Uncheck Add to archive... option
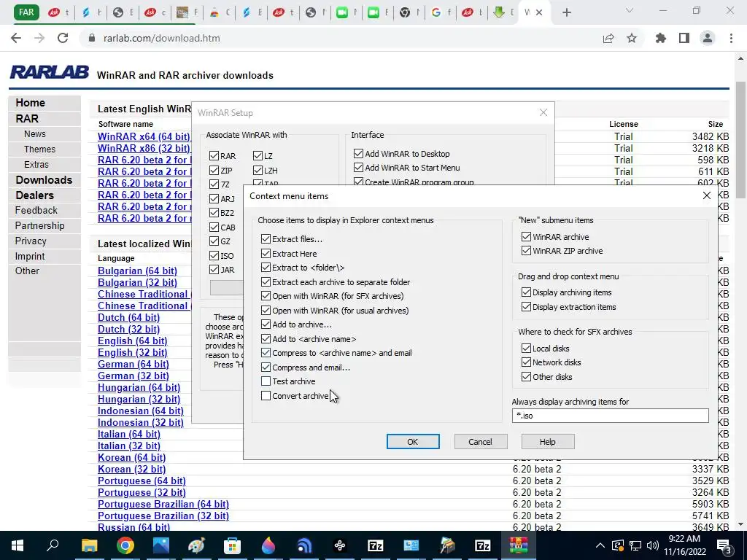The height and width of the screenshot is (560, 747). pos(266,324)
